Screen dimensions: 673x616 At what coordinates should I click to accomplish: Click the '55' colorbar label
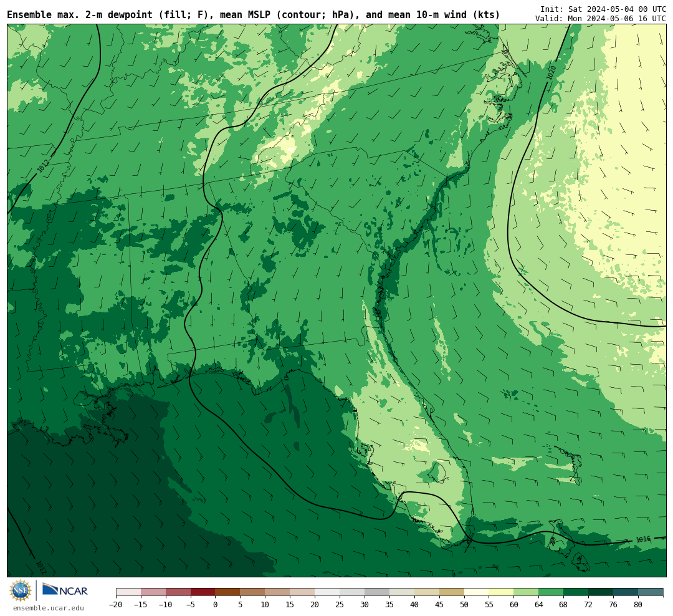tap(489, 604)
